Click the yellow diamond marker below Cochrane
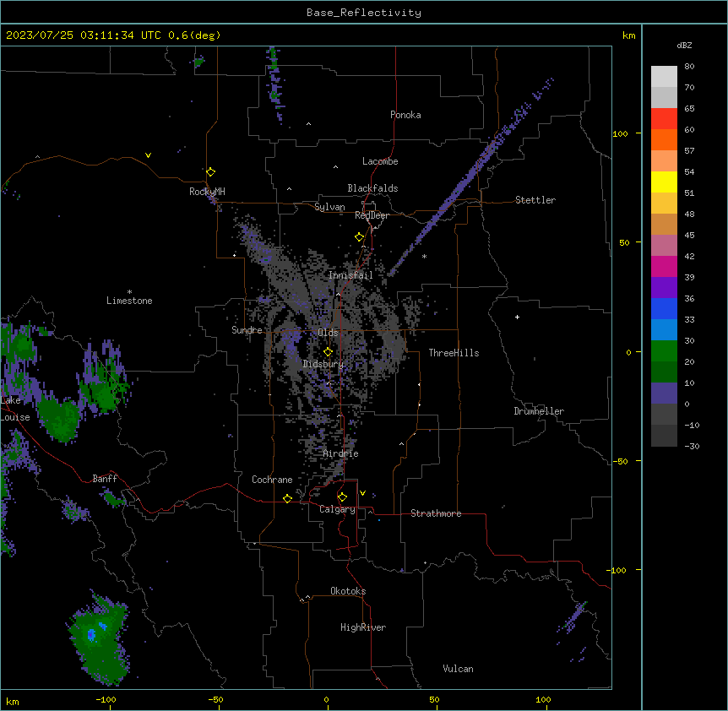 point(287,498)
